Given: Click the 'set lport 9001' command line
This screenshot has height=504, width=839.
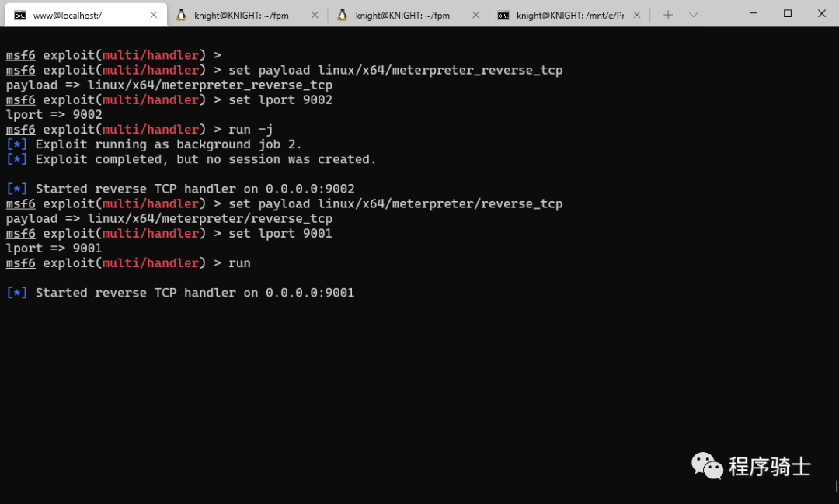Looking at the screenshot, I should (x=169, y=233).
